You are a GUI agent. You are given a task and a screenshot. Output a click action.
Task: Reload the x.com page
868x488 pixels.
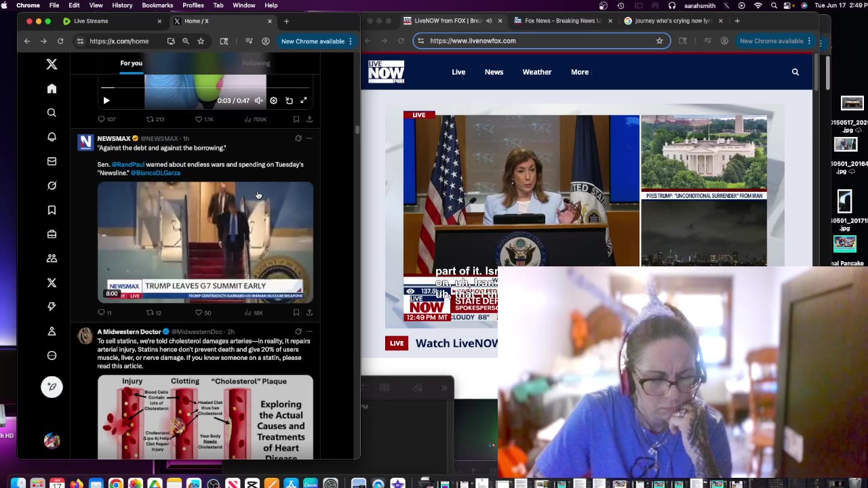60,41
